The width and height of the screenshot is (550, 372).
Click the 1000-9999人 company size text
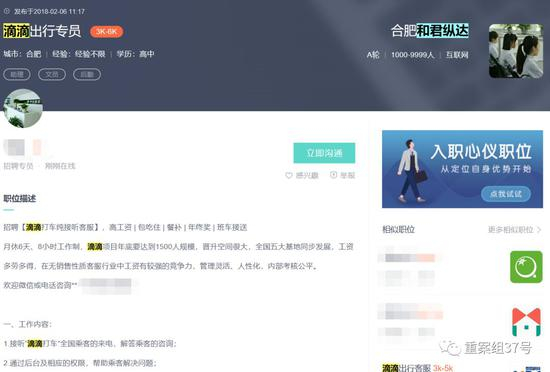(x=412, y=55)
